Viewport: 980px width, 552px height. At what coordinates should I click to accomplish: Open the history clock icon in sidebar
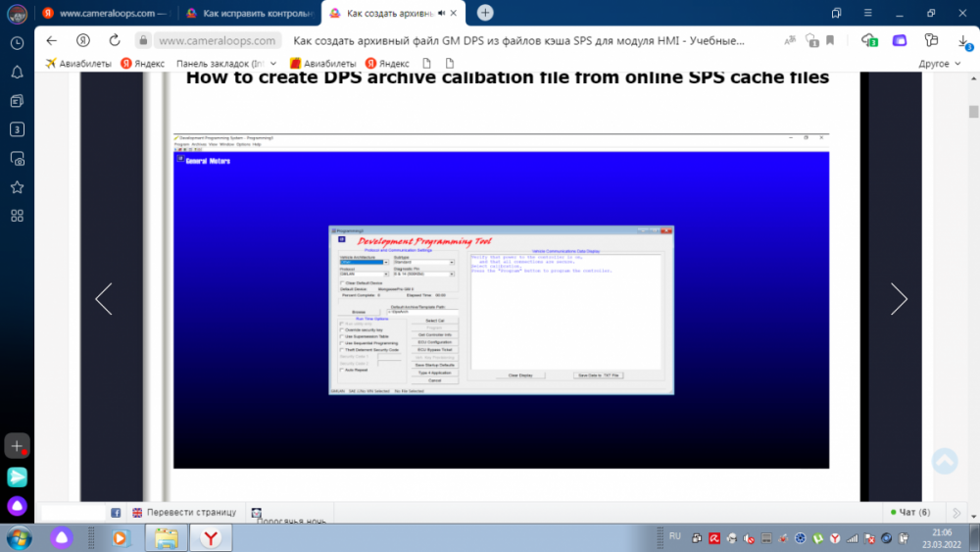(x=17, y=43)
